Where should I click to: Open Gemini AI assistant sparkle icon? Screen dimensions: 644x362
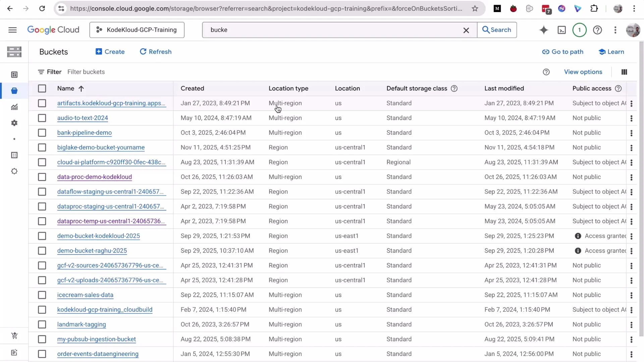pos(544,30)
